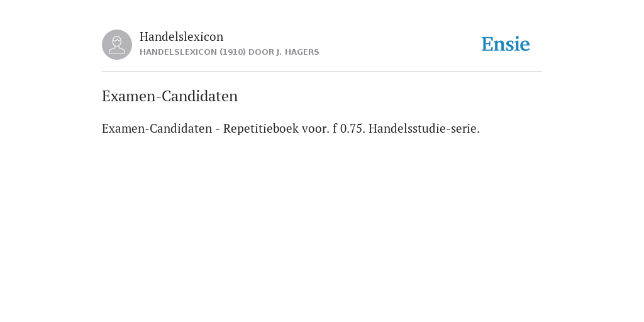Screen dimensions: 644x322
Task: Open the Handelslexicon title link
Action: pyautogui.click(x=182, y=36)
